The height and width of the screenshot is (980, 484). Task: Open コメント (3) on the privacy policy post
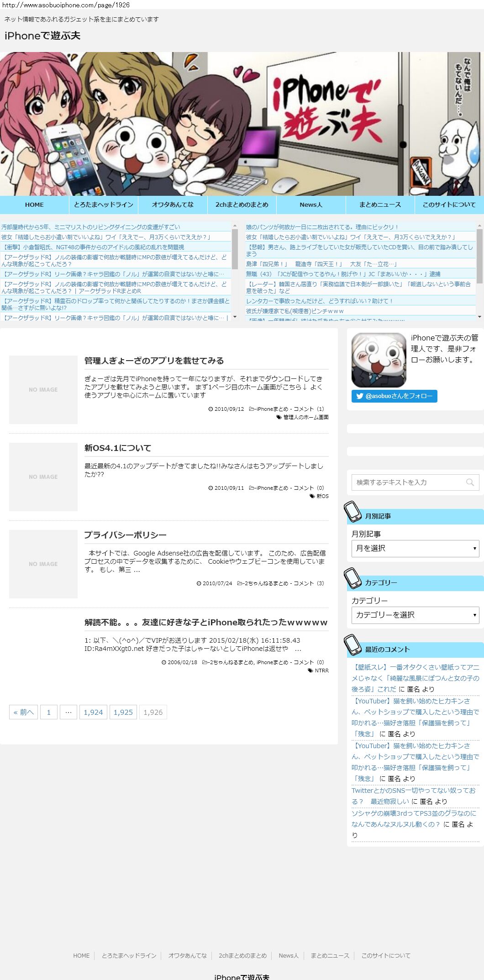[309, 583]
